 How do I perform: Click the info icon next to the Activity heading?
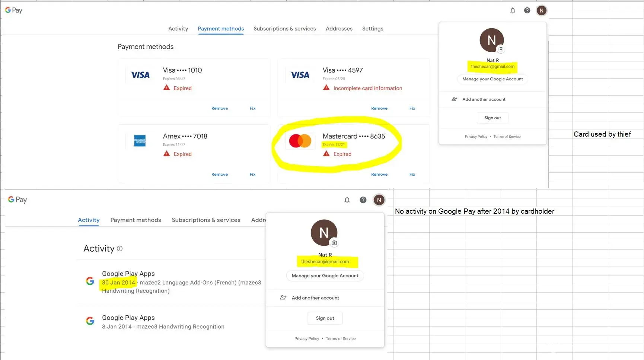point(119,248)
